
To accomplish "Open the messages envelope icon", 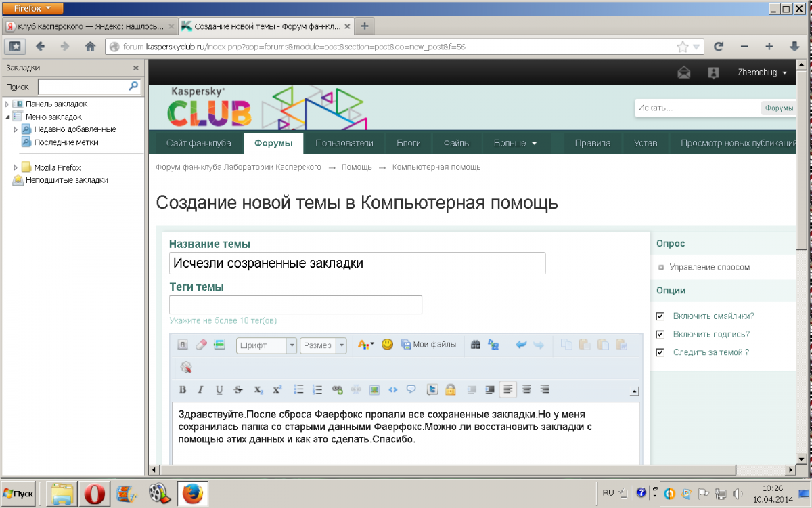I will point(684,72).
